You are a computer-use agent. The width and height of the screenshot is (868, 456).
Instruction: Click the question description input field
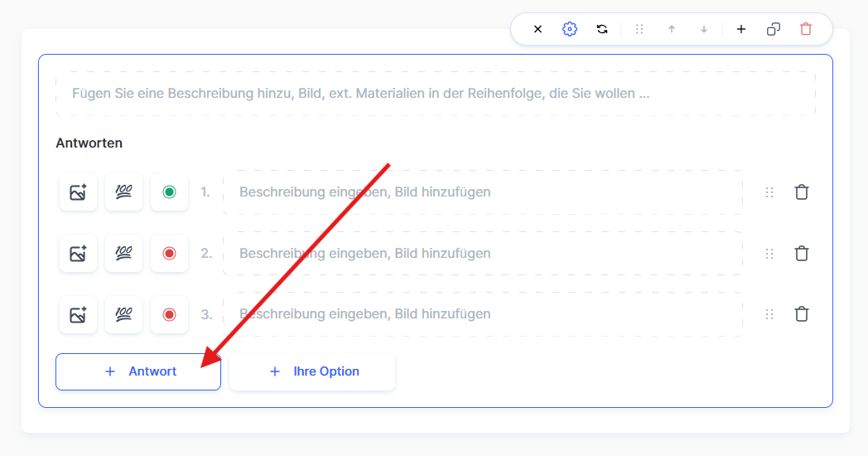pyautogui.click(x=435, y=94)
